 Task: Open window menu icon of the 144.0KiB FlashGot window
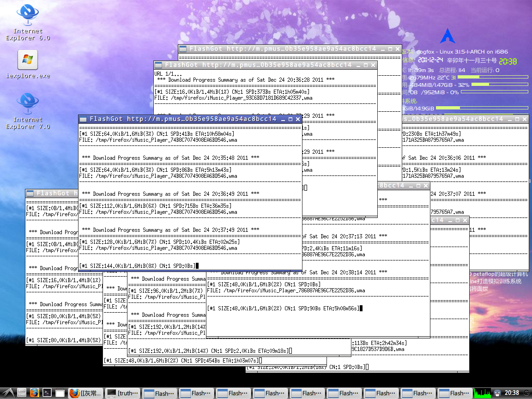pos(83,119)
